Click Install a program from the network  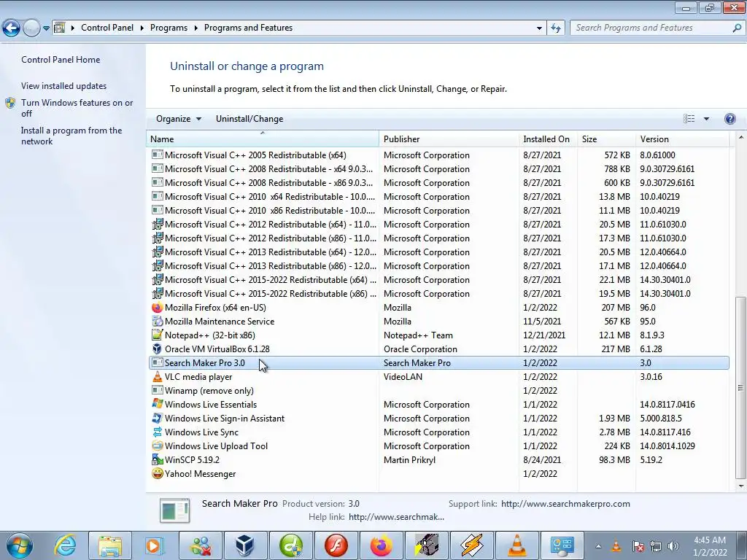71,136
